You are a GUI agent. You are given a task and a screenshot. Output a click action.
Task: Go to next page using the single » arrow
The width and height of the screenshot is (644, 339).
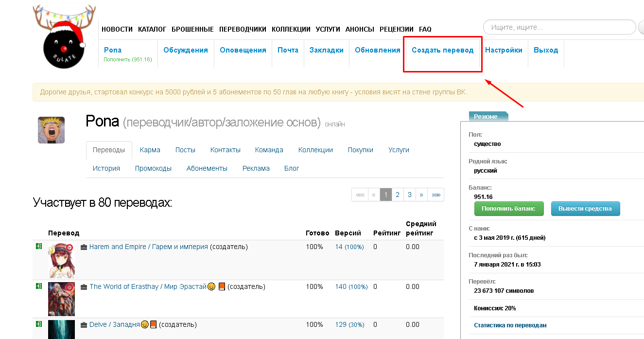421,195
